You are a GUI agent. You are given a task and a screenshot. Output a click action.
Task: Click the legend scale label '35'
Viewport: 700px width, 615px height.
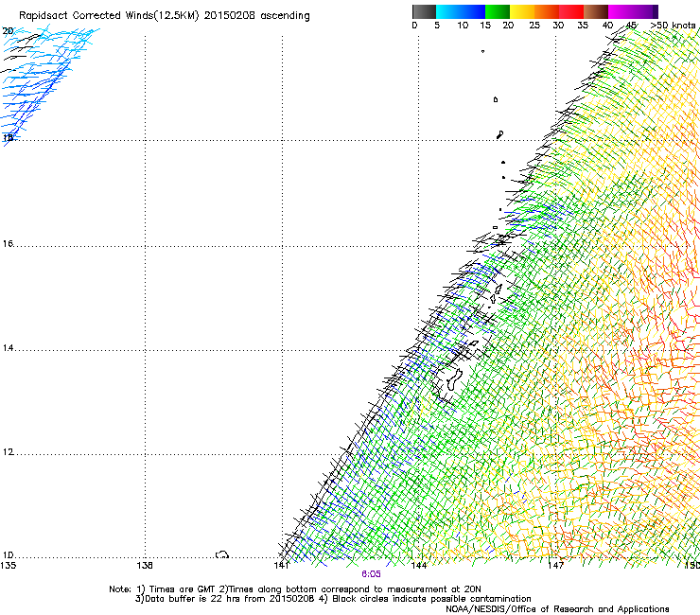click(583, 26)
